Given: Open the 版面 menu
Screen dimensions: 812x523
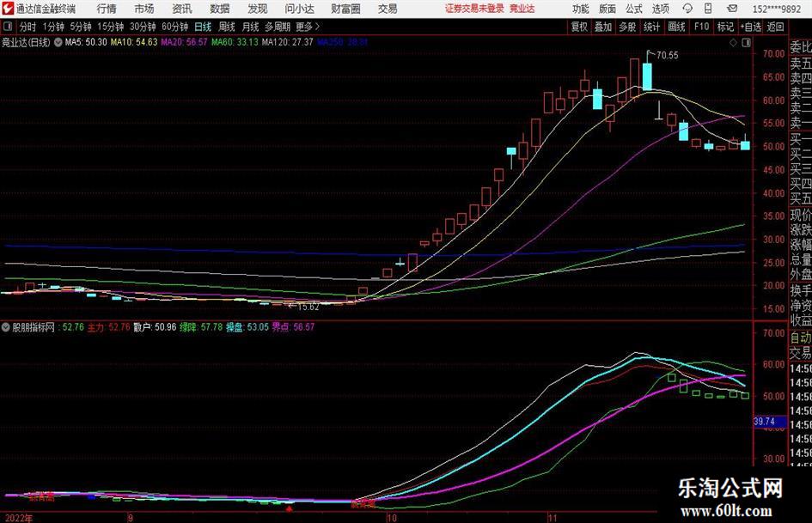Looking at the screenshot, I should coord(607,9).
